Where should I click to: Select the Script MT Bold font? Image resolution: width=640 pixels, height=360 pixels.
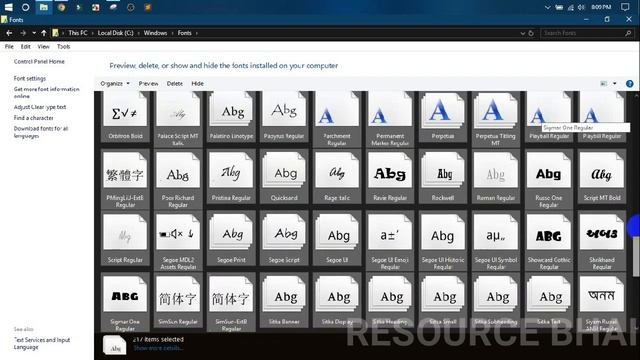point(602,176)
